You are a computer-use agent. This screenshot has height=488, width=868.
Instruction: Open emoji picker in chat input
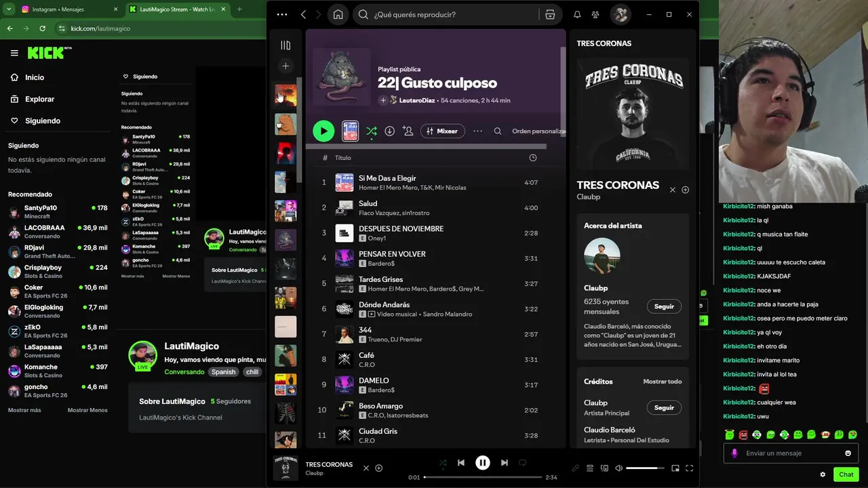coord(848,453)
